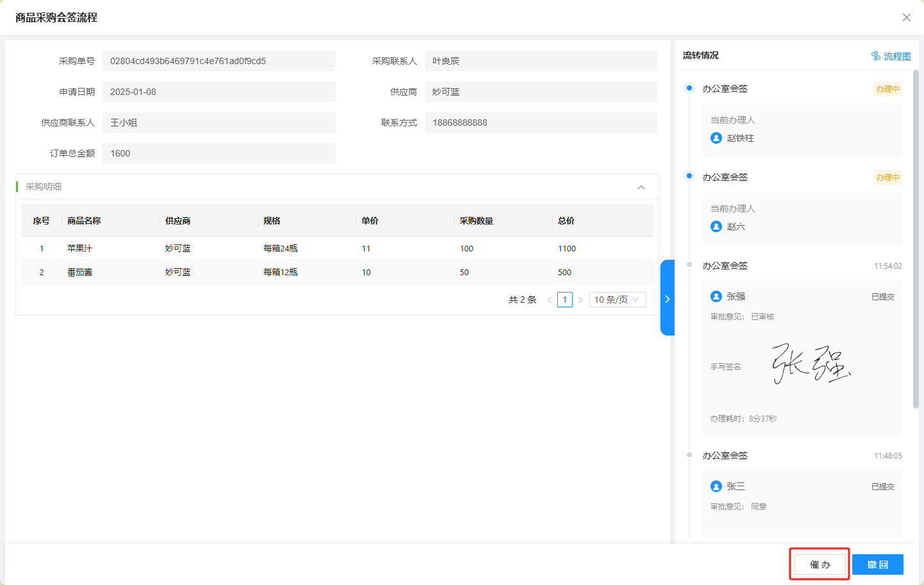924x585 pixels.
Task: Click the flowchart icon beside 流程图
Action: [876, 56]
